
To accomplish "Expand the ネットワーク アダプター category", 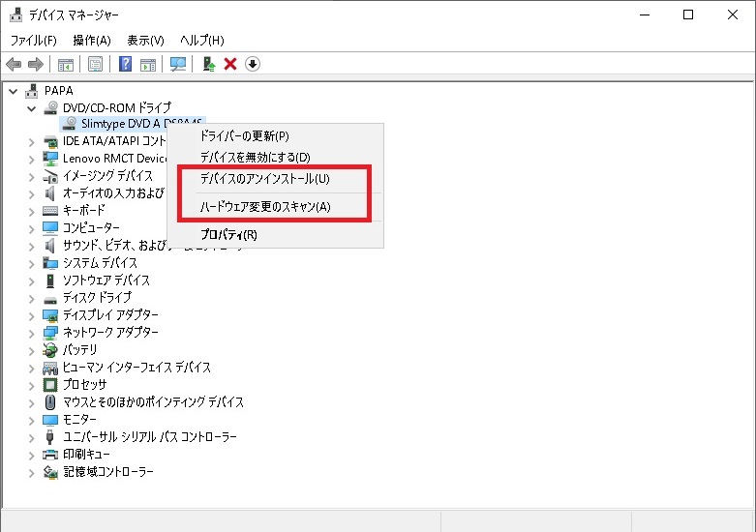I will (x=32, y=333).
